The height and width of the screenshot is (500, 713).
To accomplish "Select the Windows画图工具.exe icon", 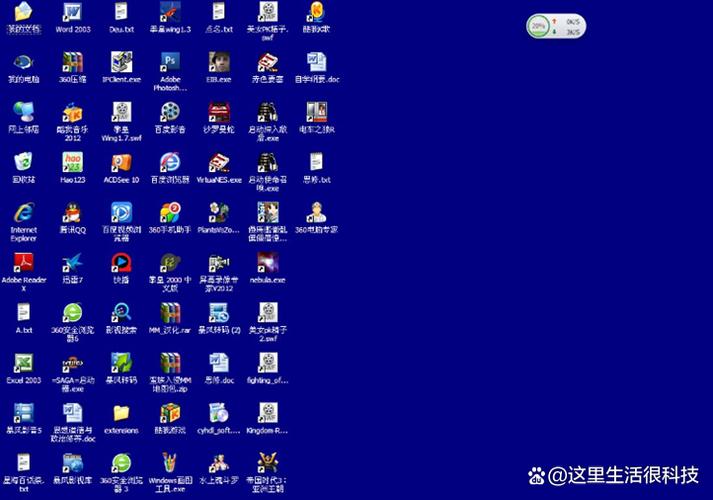I will coord(170,464).
